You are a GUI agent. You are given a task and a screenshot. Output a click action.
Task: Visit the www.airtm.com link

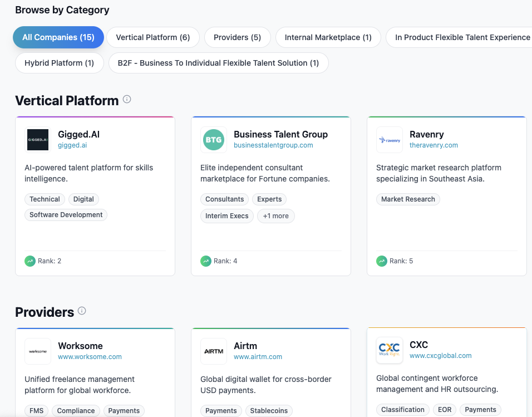pos(258,357)
